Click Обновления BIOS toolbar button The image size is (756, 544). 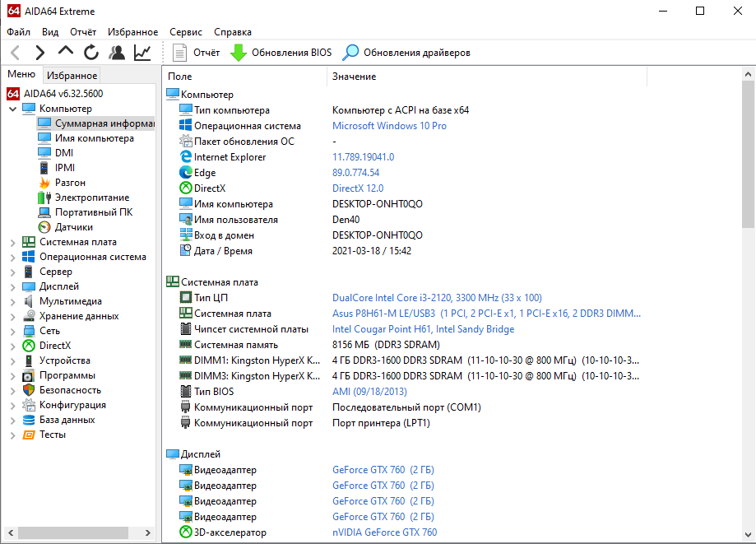point(281,53)
